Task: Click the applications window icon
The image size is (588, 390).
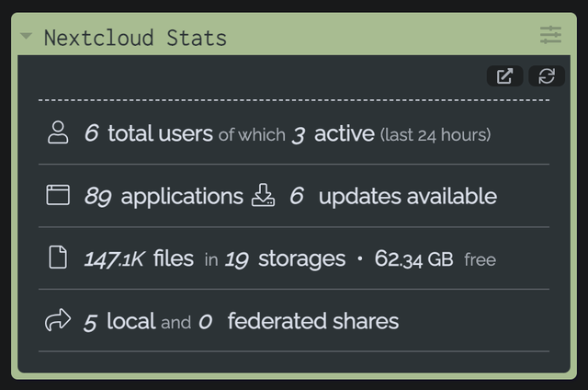Action: point(58,195)
